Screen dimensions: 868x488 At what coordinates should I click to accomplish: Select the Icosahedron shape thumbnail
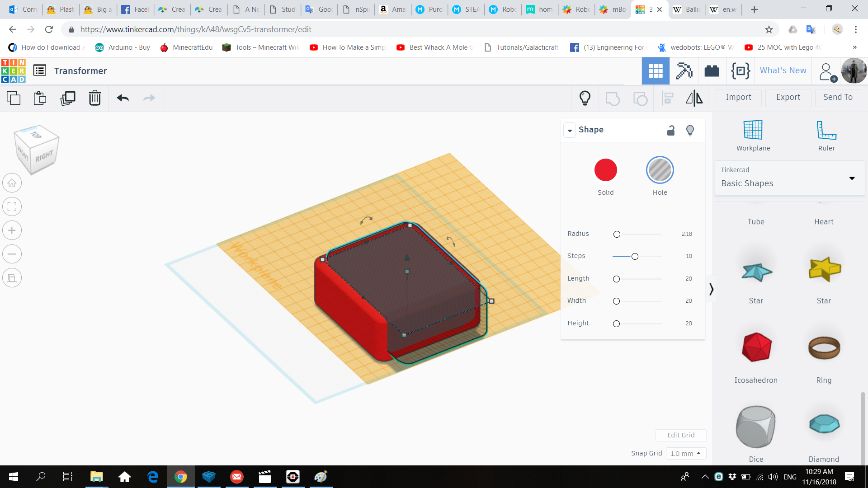(x=756, y=347)
